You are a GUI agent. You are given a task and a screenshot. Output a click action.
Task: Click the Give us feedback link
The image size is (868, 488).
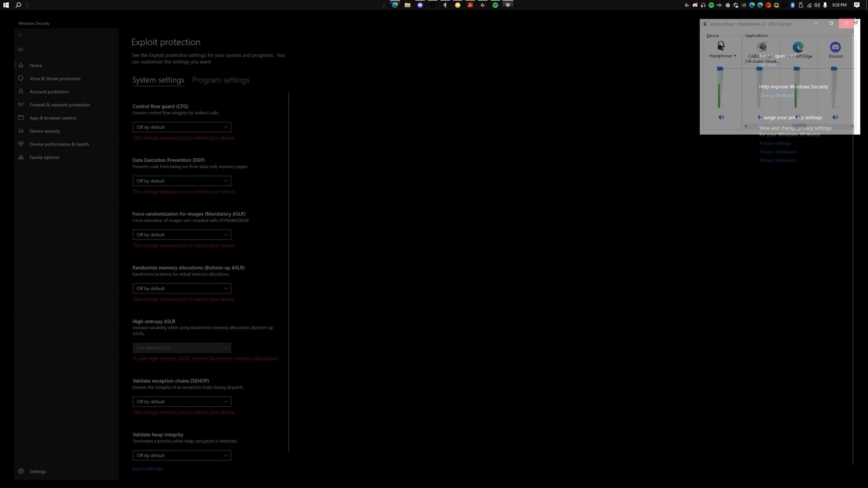coord(776,95)
